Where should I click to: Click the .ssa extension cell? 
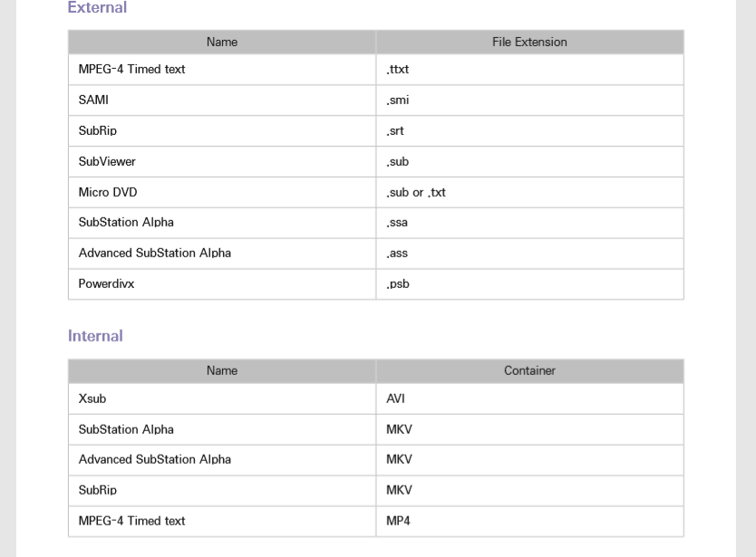pos(397,223)
